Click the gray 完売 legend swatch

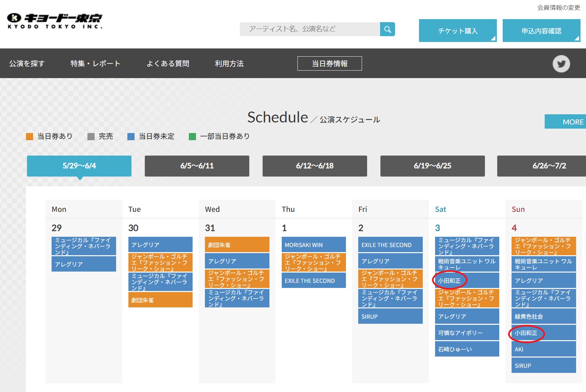click(x=91, y=136)
